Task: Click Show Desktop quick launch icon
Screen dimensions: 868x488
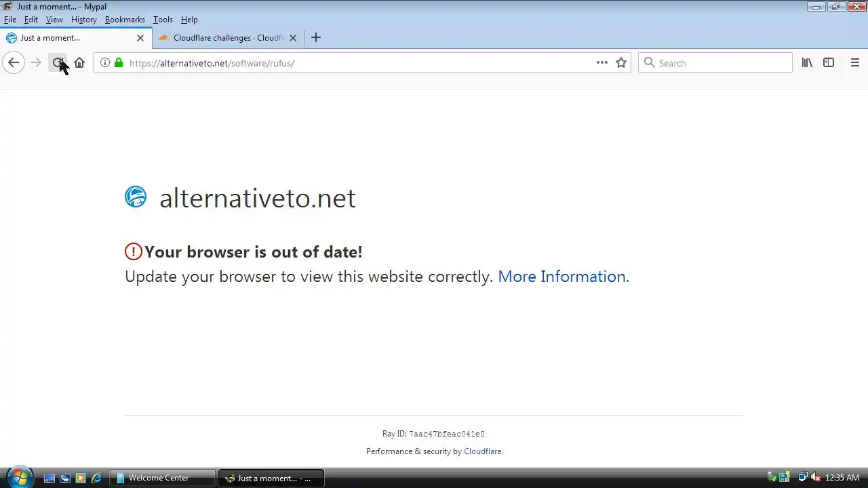Action: [x=50, y=478]
